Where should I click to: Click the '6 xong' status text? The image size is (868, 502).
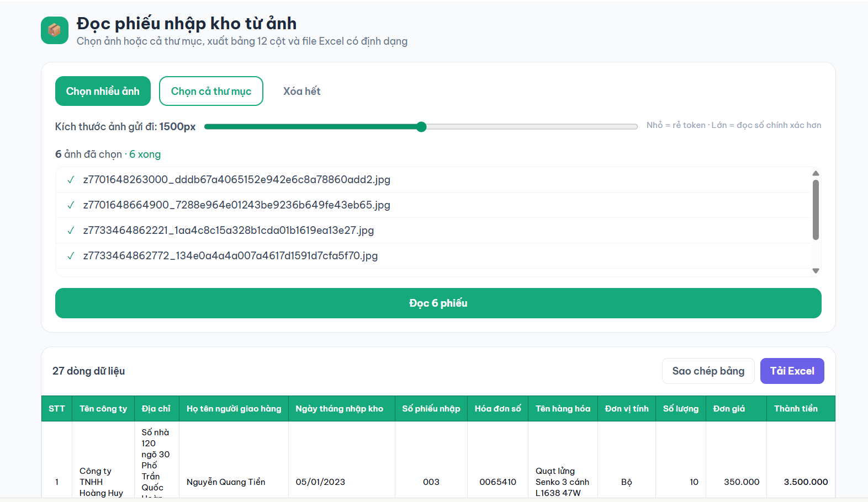(x=145, y=154)
